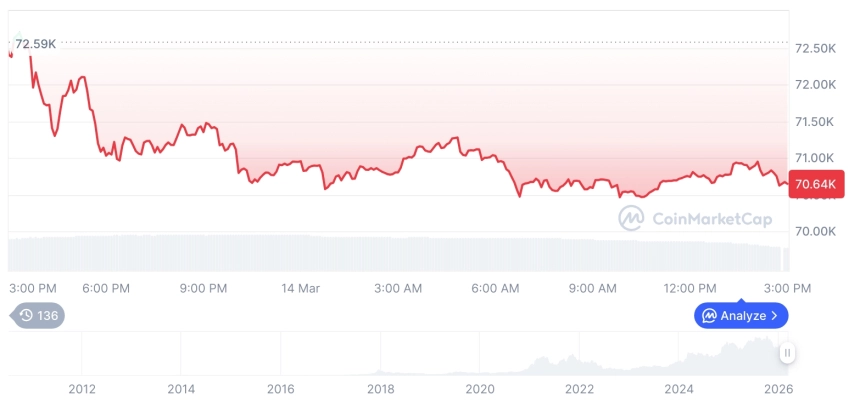
Task: Click the 72.00K price axis label
Action: (814, 85)
